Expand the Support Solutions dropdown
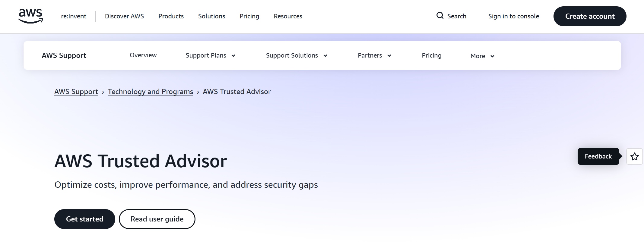 (297, 55)
